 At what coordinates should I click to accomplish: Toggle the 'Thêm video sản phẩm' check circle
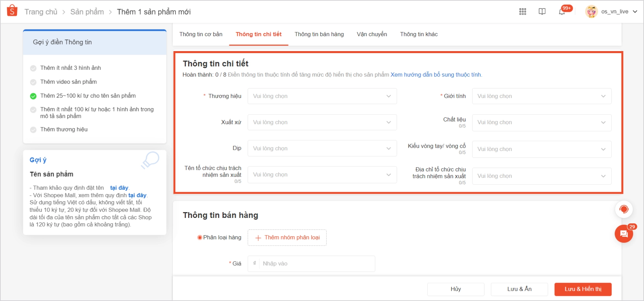pos(33,82)
